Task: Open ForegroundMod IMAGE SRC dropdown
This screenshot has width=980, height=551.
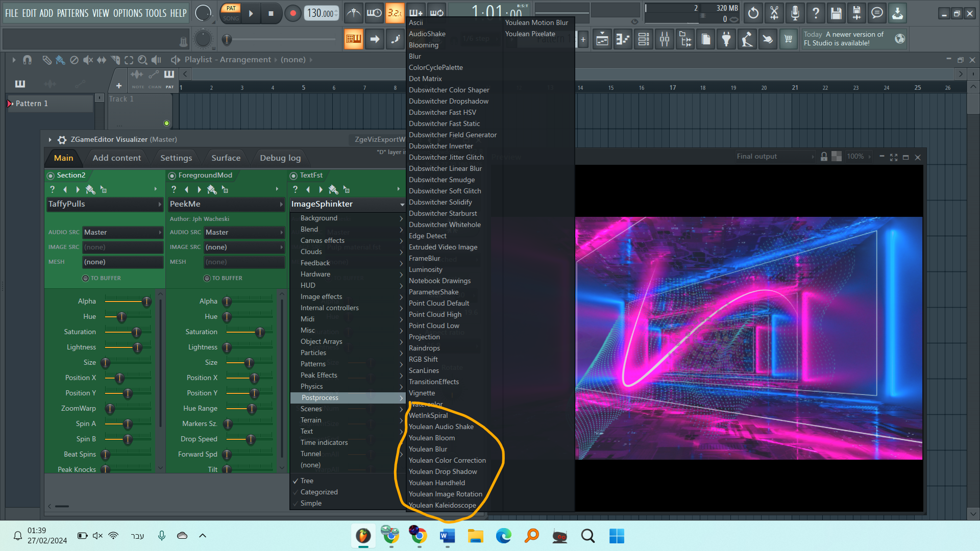Action: pos(244,247)
